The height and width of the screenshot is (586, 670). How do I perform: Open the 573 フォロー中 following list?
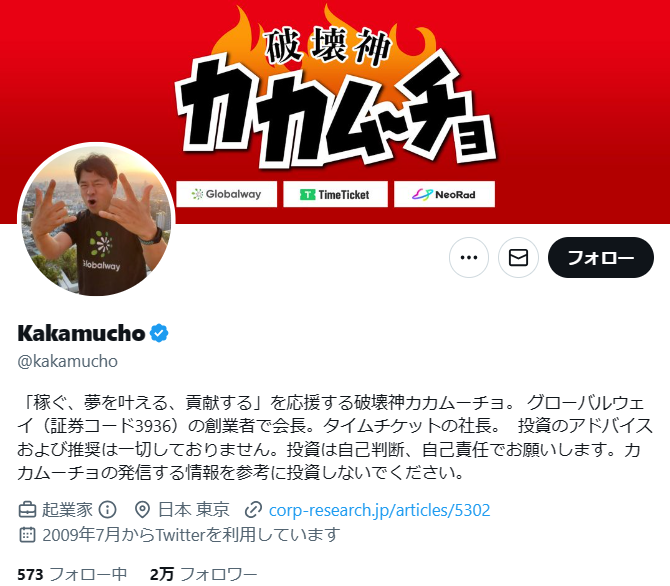pyautogui.click(x=72, y=574)
